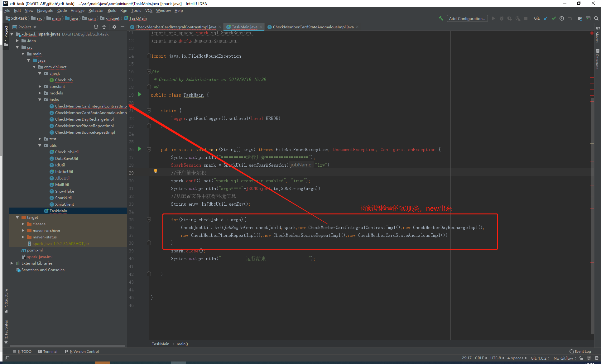Collapse the check package
601x364 pixels.
(x=40, y=74)
